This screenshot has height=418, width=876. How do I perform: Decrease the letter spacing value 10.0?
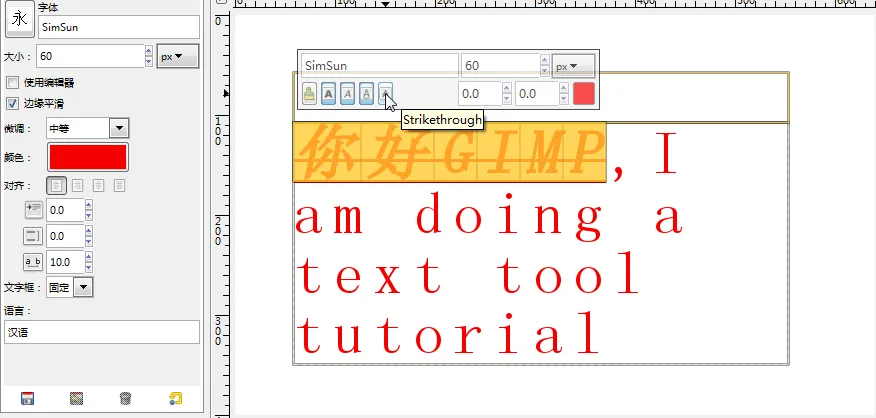coord(89,268)
